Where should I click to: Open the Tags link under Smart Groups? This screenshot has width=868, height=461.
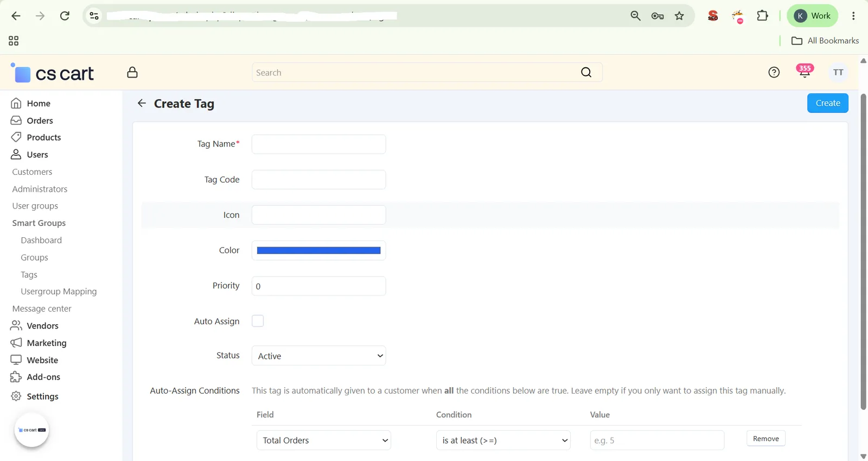[x=29, y=275]
